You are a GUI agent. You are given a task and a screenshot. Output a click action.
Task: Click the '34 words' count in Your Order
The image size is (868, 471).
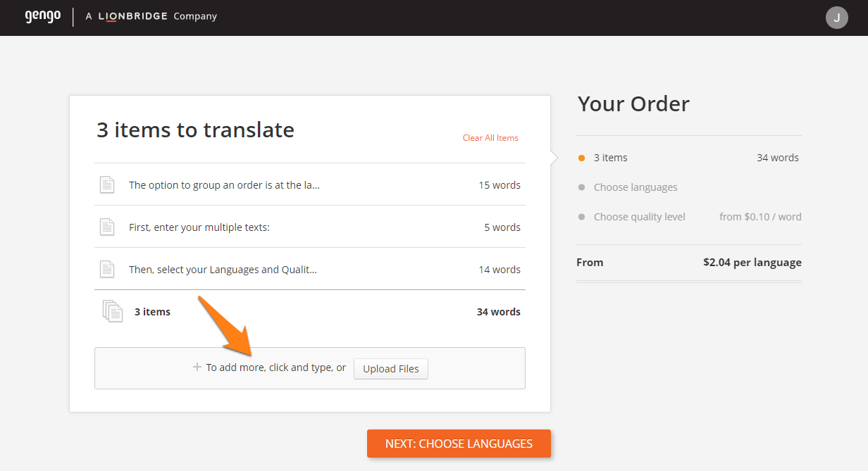[778, 158]
